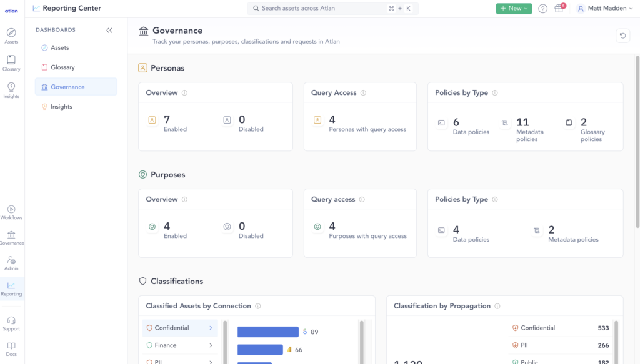Image resolution: width=640 pixels, height=364 pixels.
Task: Open Glossary in the left navigation rail
Action: pyautogui.click(x=11, y=63)
